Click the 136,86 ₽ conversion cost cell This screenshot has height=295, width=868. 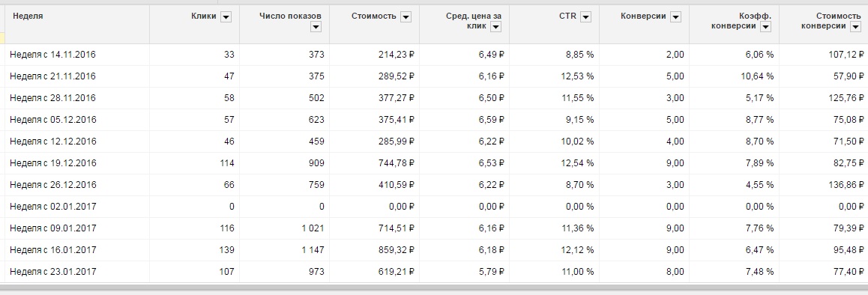click(x=824, y=185)
